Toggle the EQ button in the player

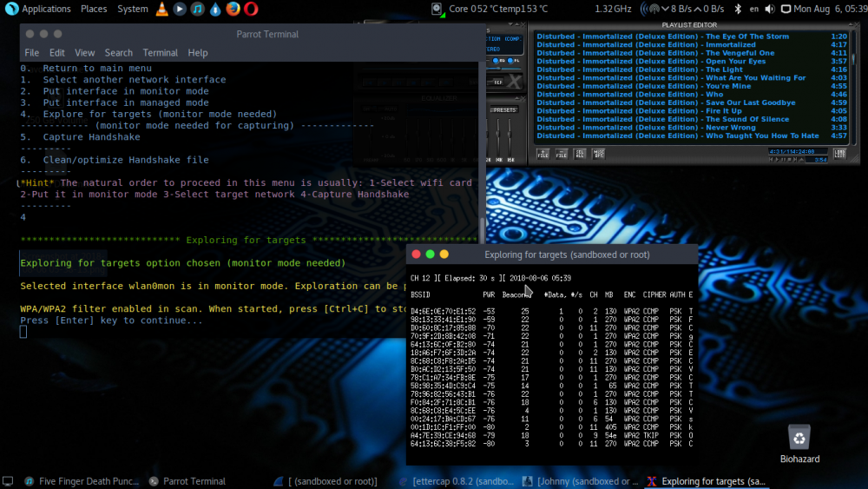tap(497, 60)
